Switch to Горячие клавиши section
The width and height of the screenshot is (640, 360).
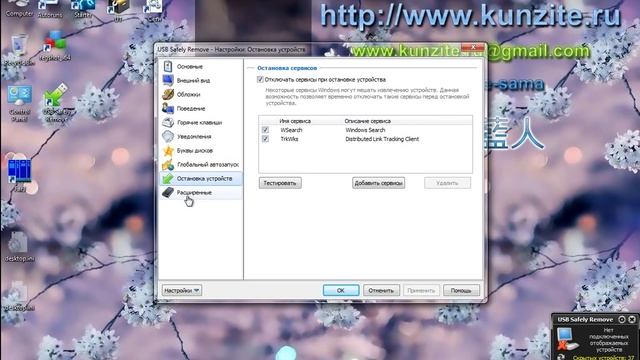[x=200, y=122]
